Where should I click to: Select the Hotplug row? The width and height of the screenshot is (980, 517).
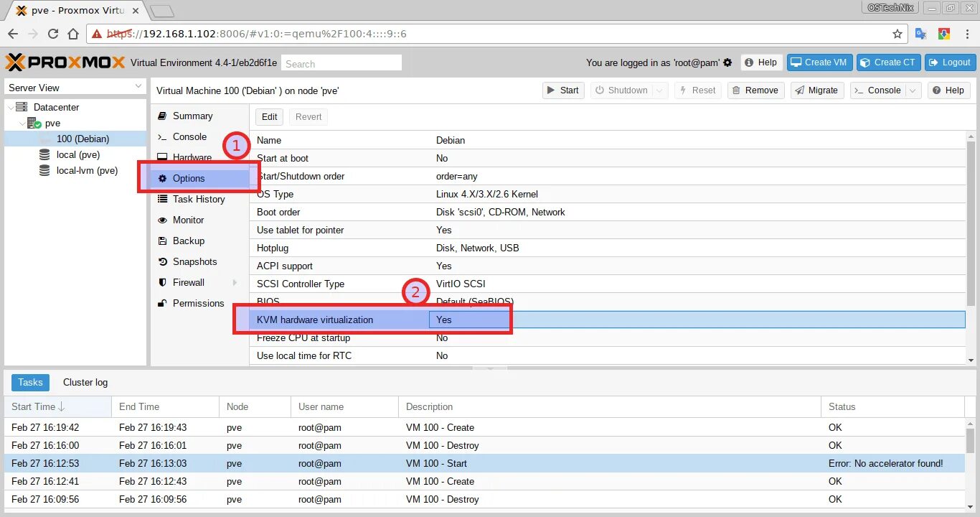coord(608,248)
